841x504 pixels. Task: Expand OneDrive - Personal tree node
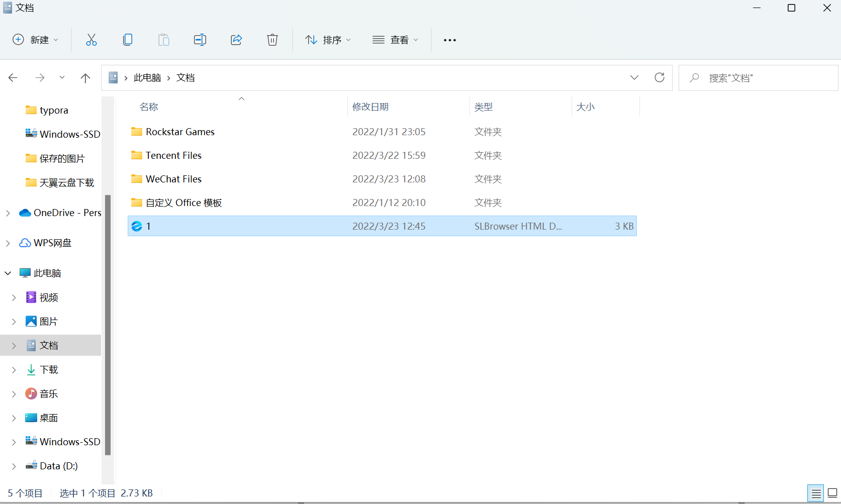8,213
